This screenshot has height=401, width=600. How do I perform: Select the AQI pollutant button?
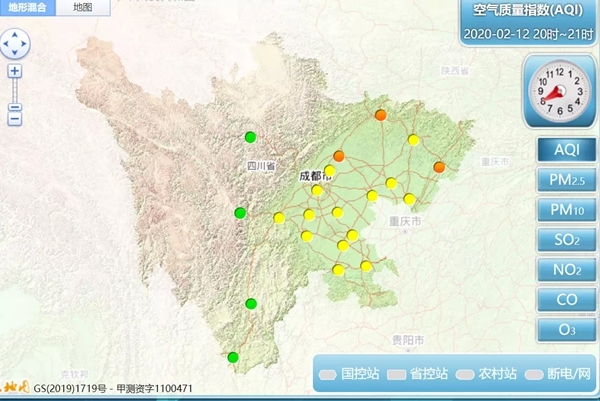[566, 150]
